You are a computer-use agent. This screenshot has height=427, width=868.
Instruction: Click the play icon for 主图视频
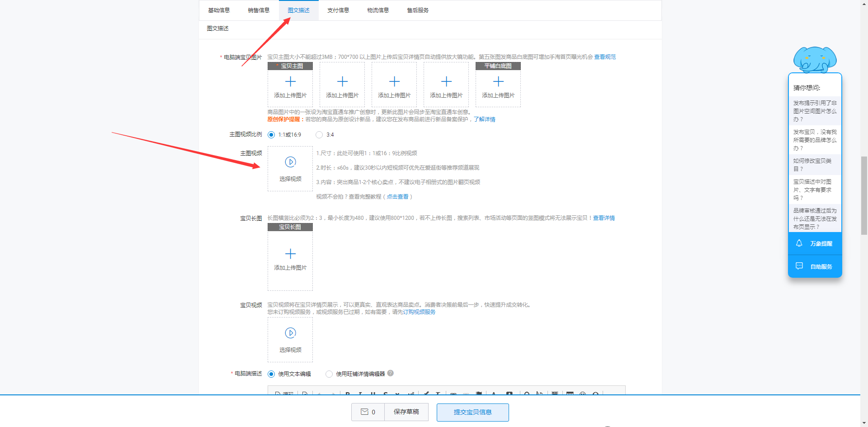click(x=290, y=162)
